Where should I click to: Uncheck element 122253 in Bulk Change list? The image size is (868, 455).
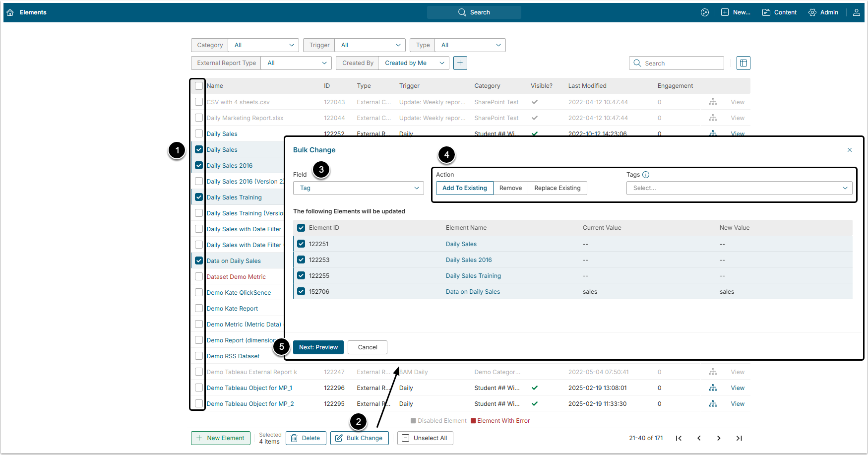[301, 260]
